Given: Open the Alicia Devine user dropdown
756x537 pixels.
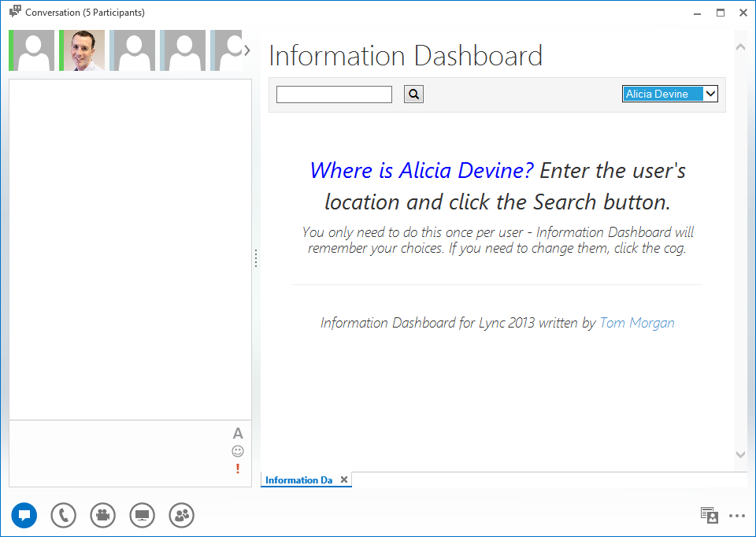Looking at the screenshot, I should 669,94.
